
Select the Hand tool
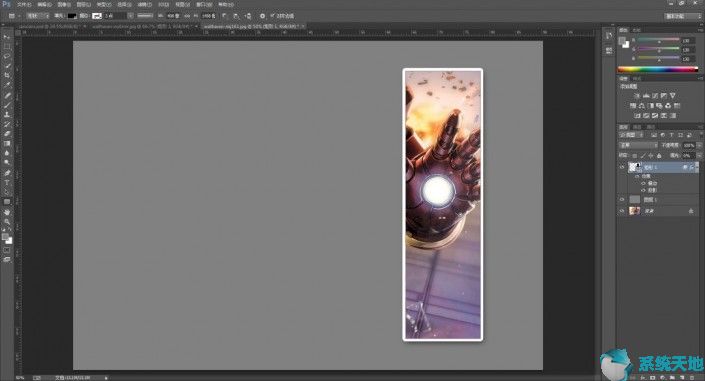pos(7,212)
